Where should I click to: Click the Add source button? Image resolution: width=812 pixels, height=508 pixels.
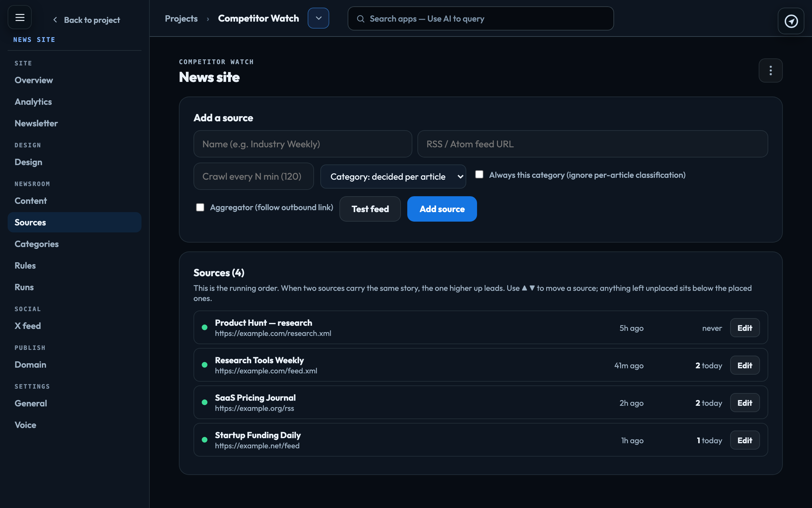[442, 209]
